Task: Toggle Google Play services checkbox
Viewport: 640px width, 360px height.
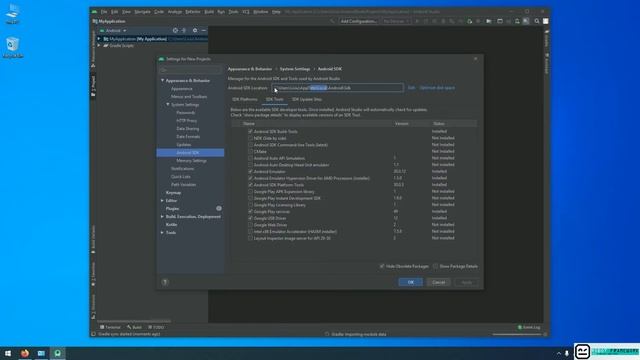Action: tap(250, 211)
